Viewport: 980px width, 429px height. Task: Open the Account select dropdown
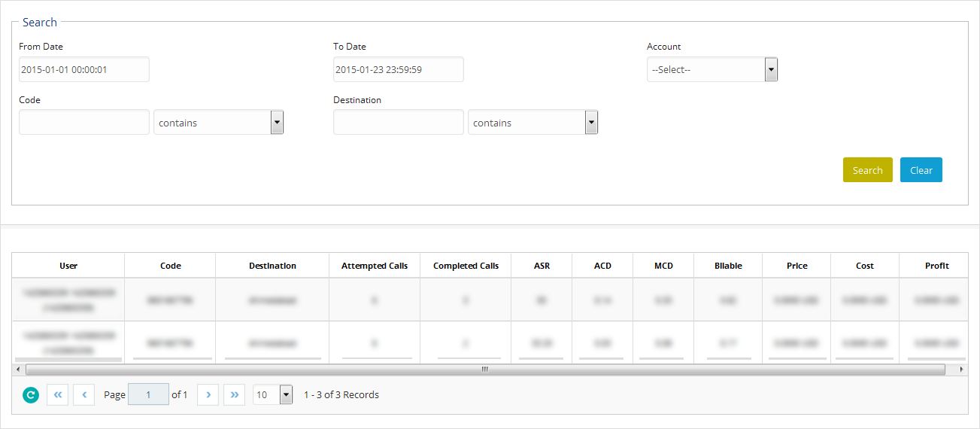(712, 69)
